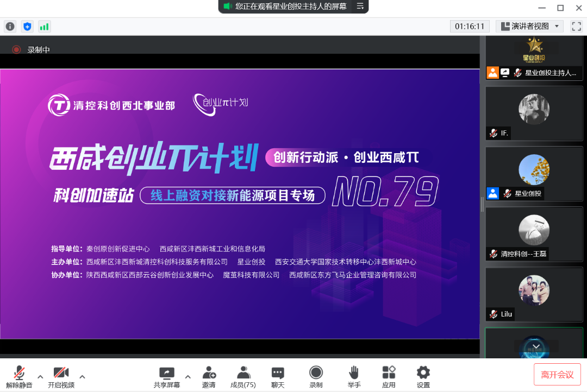Enter fullscreen mode
This screenshot has height=392, width=587.
(x=576, y=26)
